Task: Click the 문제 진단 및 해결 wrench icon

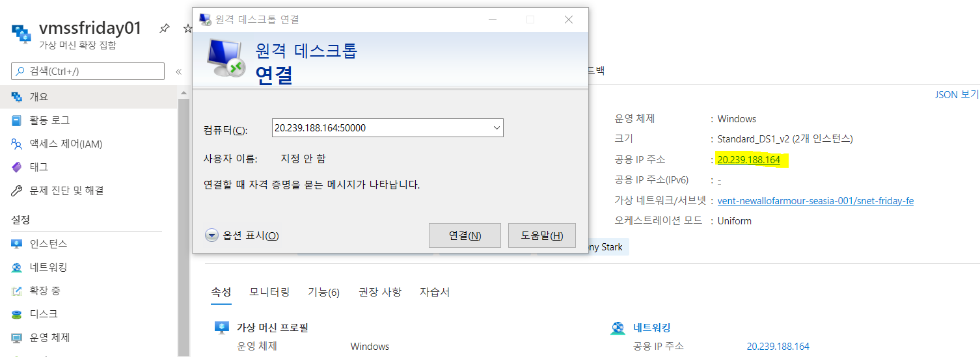Action: [x=18, y=191]
